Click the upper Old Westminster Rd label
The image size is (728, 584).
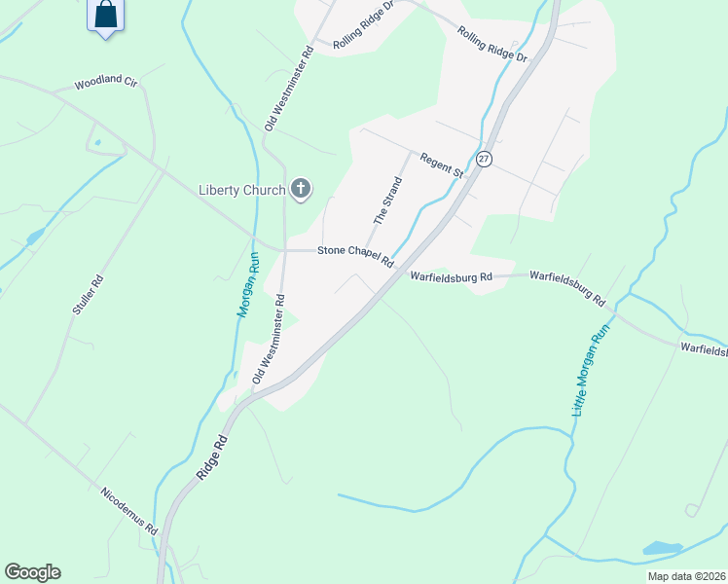[289, 89]
